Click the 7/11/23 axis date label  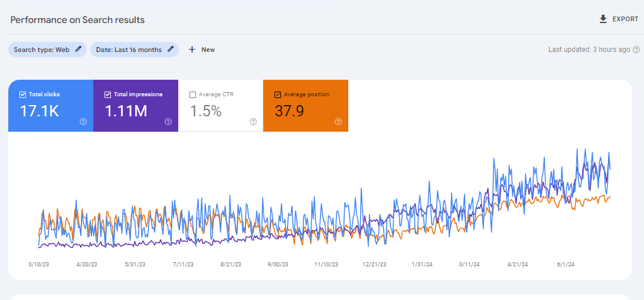(x=183, y=265)
